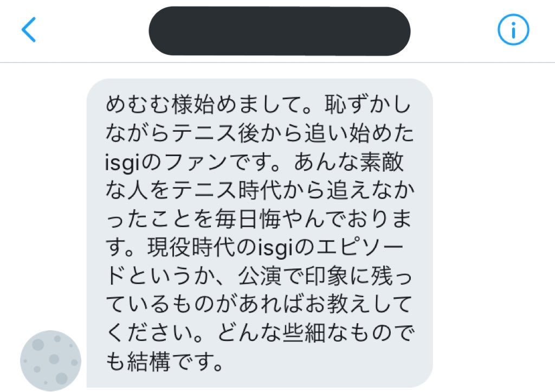Click the words あんな素敵 in the bubble

click(x=349, y=162)
